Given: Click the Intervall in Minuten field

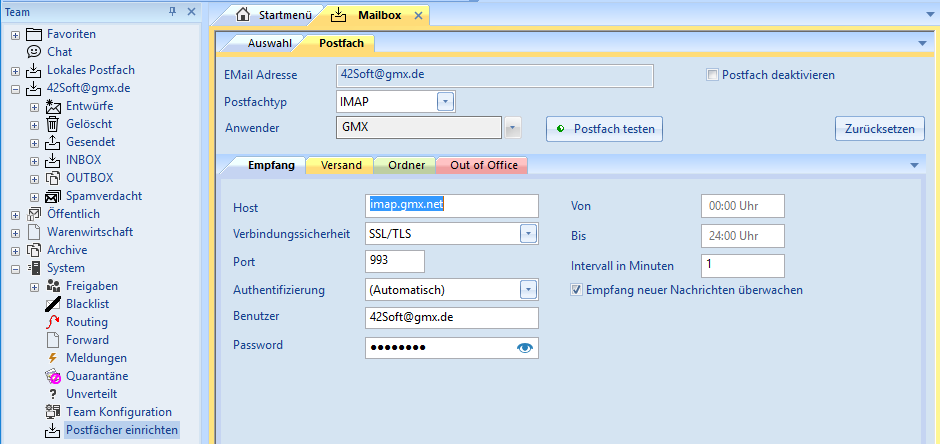Looking at the screenshot, I should click(742, 265).
